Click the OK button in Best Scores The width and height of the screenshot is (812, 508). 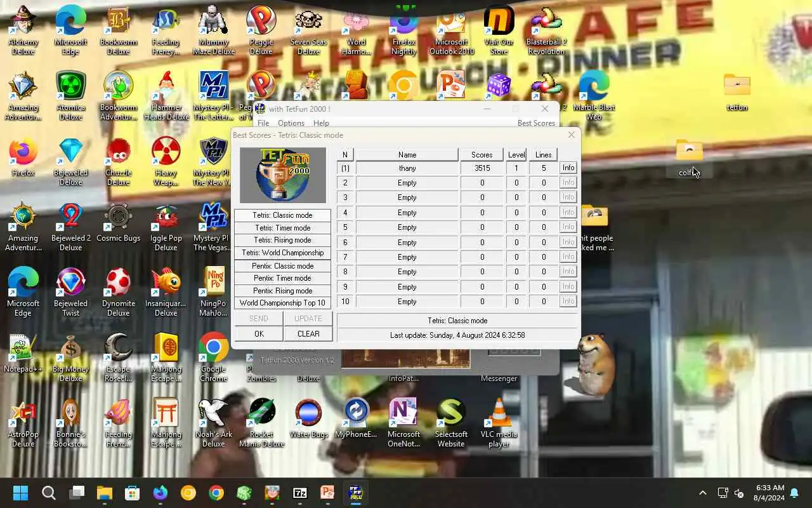(259, 334)
